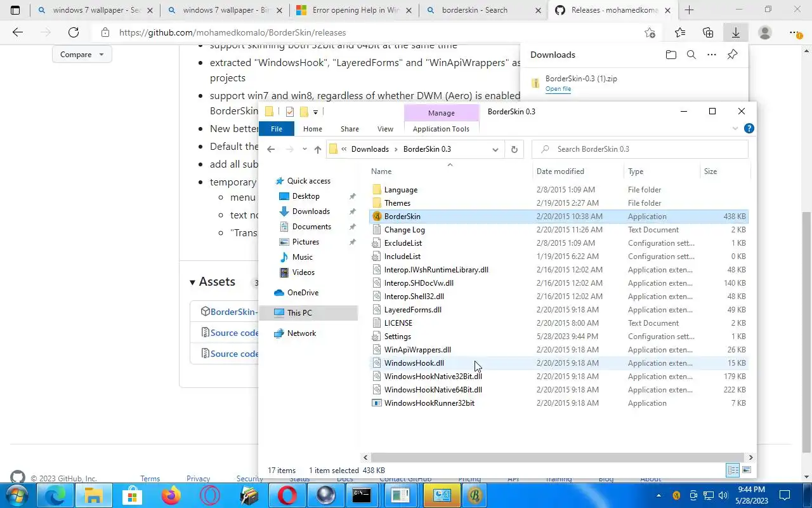This screenshot has height=508, width=812.
Task: Refresh the BorderSkin 0.3 folder view
Action: point(514,149)
